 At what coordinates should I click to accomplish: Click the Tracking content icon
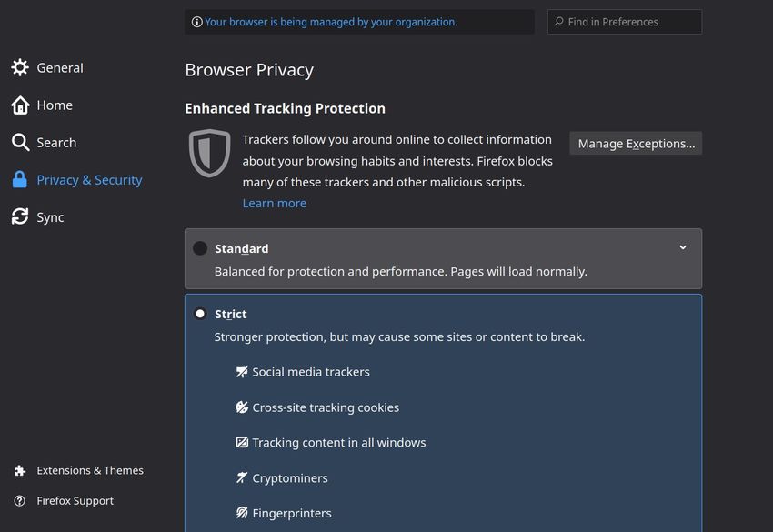coord(242,442)
